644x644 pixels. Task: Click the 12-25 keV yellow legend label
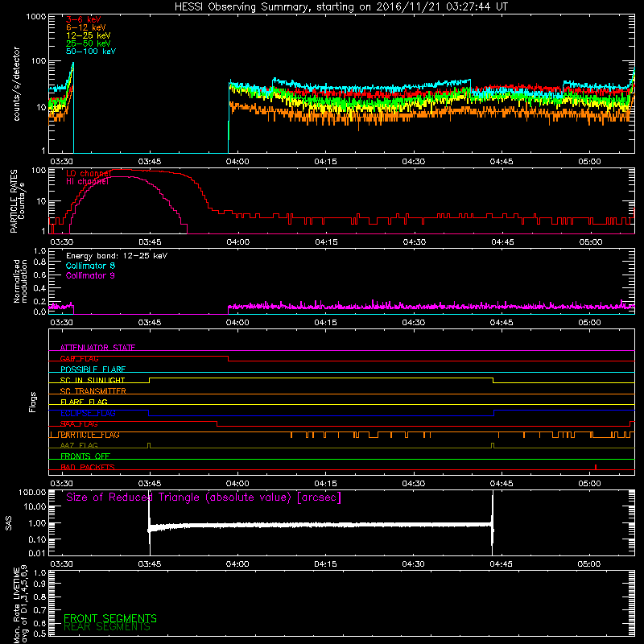point(89,35)
